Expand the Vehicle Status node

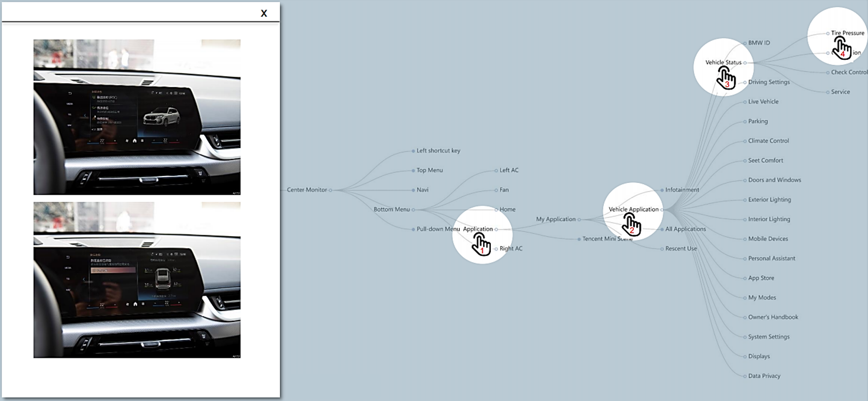(x=723, y=62)
